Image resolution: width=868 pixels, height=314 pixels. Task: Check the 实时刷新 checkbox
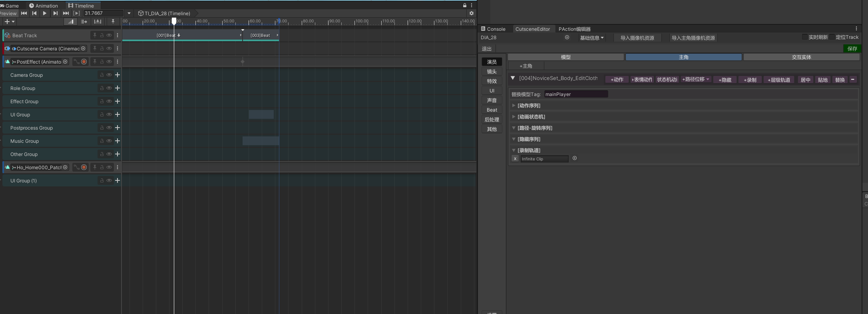click(804, 37)
